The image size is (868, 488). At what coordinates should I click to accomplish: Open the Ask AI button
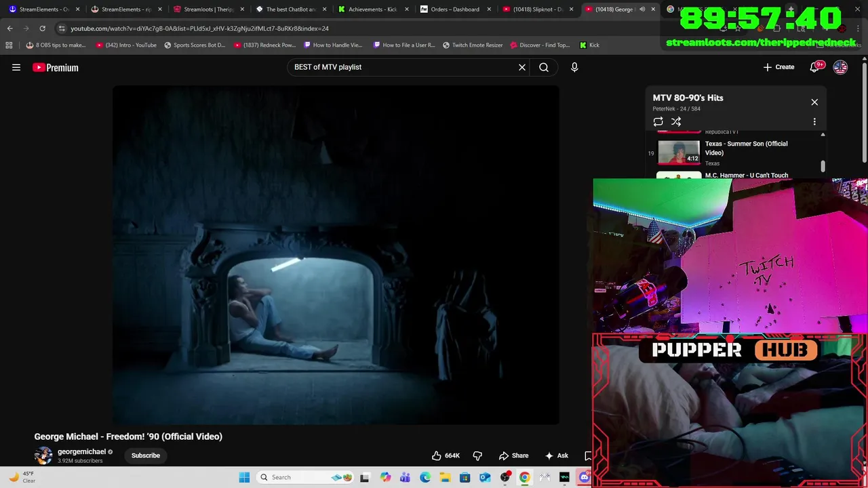click(557, 455)
